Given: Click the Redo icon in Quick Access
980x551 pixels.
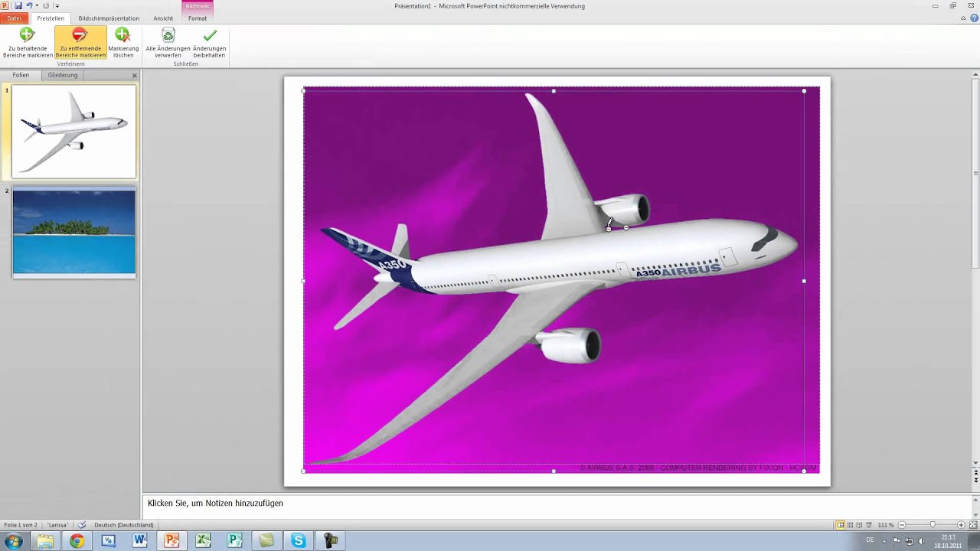Looking at the screenshot, I should pyautogui.click(x=46, y=5).
